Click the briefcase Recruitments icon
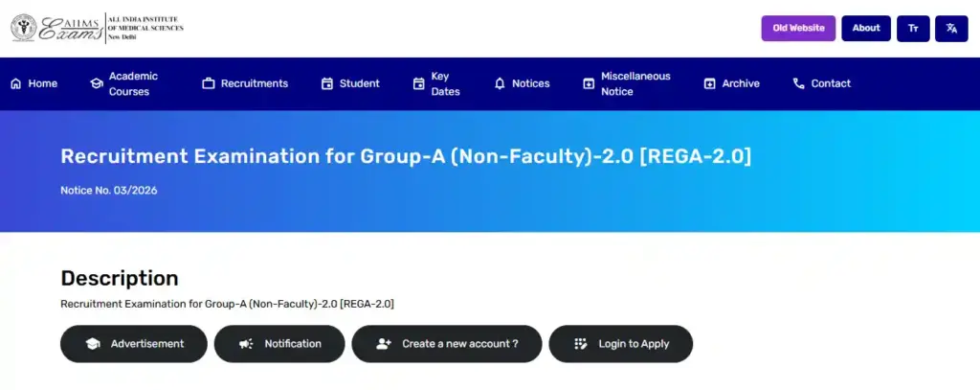980x390 pixels. (x=208, y=83)
